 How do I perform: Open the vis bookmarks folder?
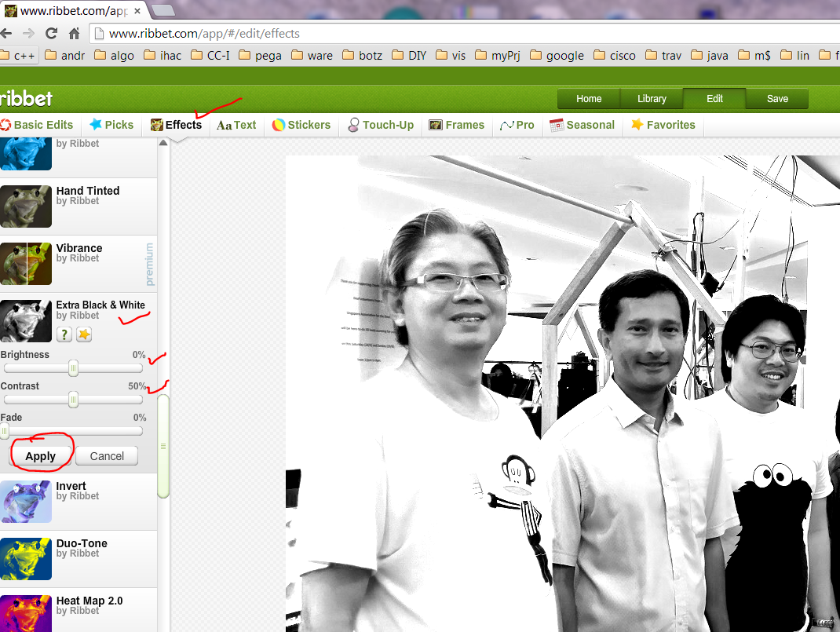point(451,56)
